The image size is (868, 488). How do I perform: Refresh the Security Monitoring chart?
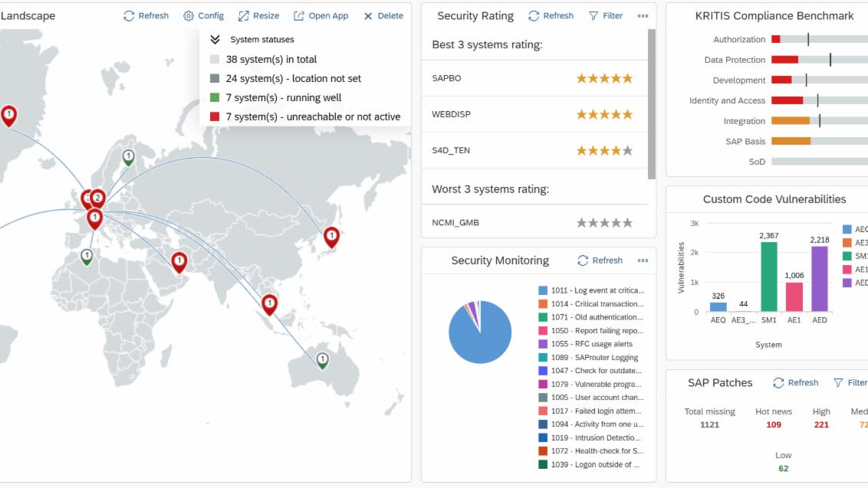click(600, 260)
